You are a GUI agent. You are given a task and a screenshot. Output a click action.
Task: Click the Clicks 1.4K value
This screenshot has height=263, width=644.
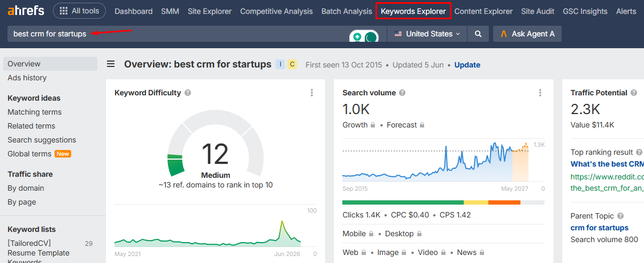click(x=361, y=215)
